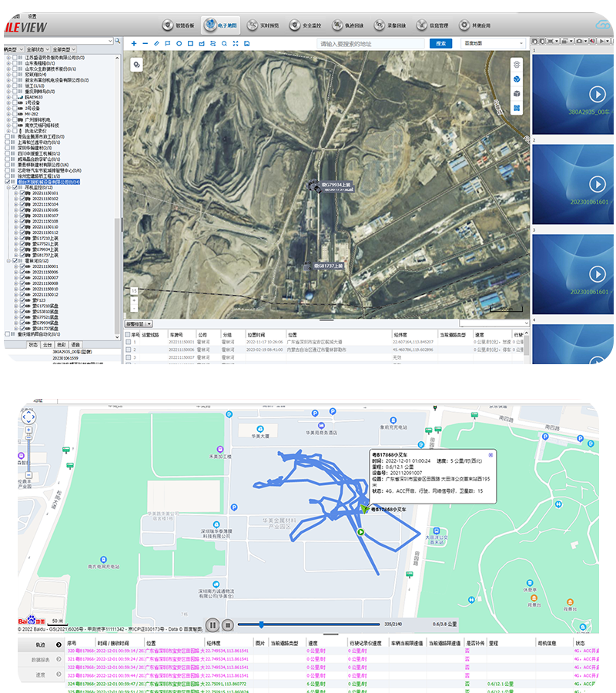Open the 百度地图 map type dropdown
This screenshot has width=616, height=693.
(493, 44)
